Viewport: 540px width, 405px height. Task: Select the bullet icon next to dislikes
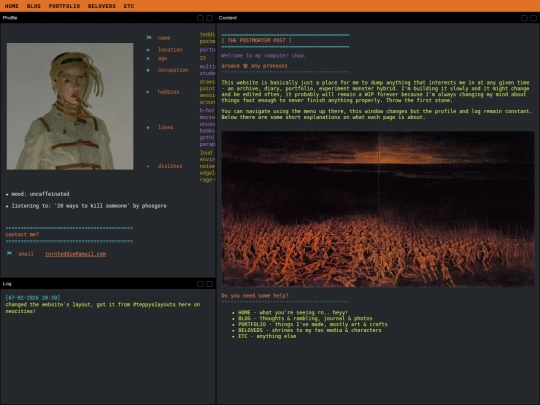(x=148, y=166)
